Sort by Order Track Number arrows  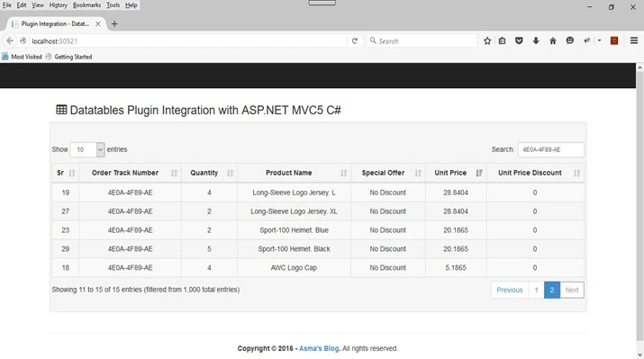[174, 173]
